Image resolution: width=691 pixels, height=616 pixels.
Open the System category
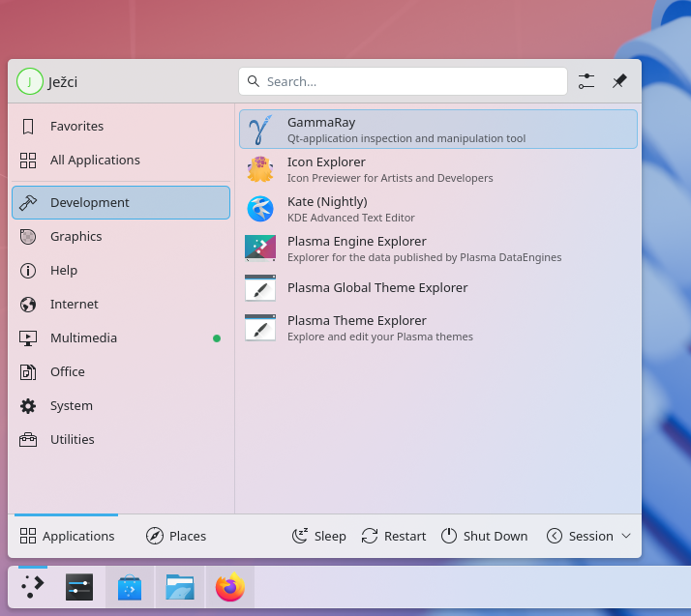(x=121, y=406)
